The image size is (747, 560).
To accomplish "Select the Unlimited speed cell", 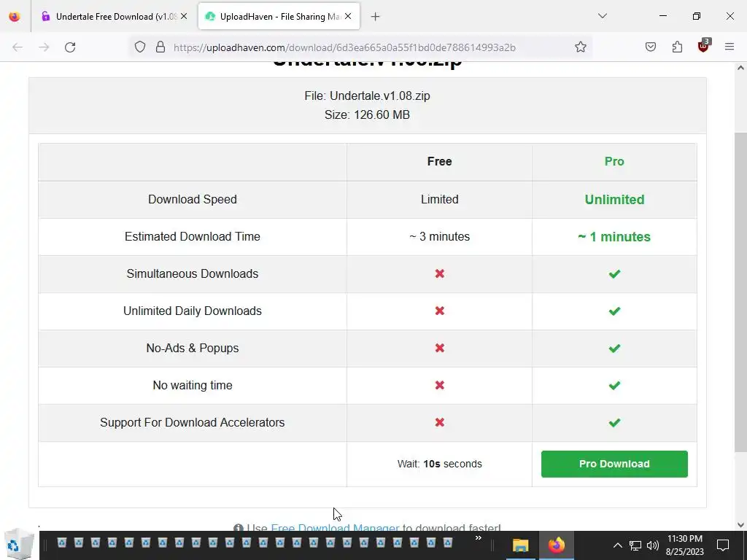I will point(614,200).
